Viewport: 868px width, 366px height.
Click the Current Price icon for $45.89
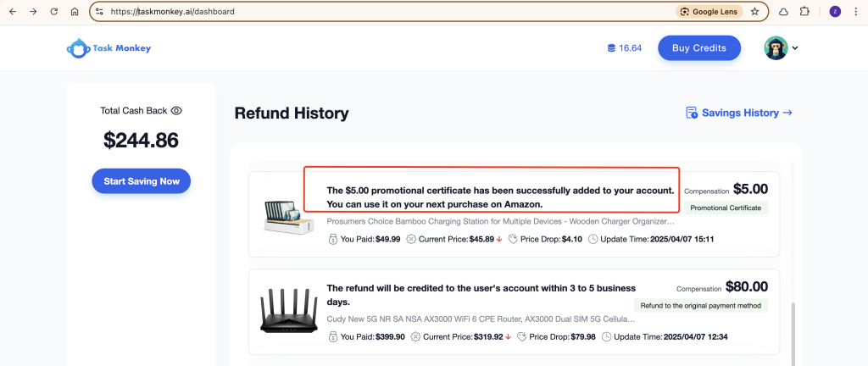[x=411, y=240]
